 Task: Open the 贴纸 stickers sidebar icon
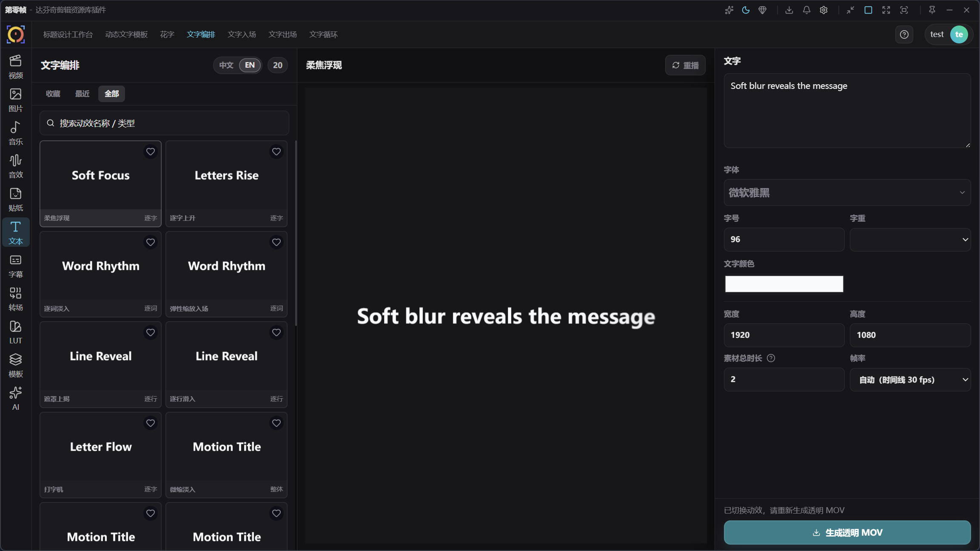[x=16, y=199]
